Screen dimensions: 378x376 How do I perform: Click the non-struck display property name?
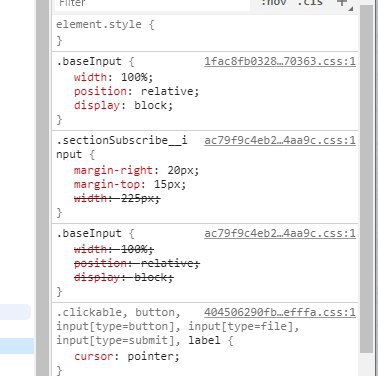97,105
